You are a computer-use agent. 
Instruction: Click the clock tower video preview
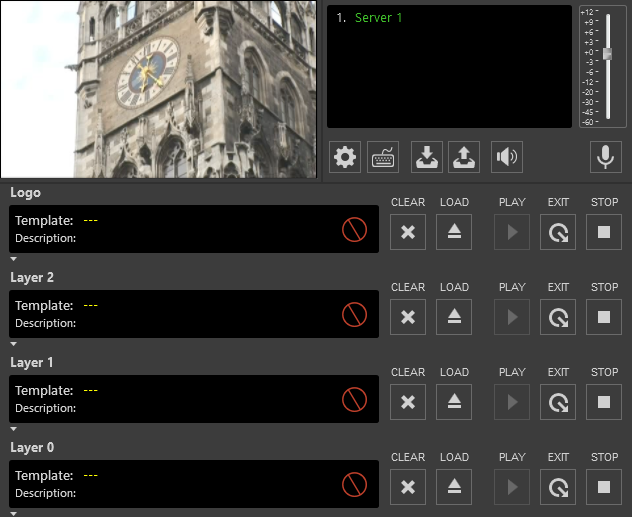(160, 88)
